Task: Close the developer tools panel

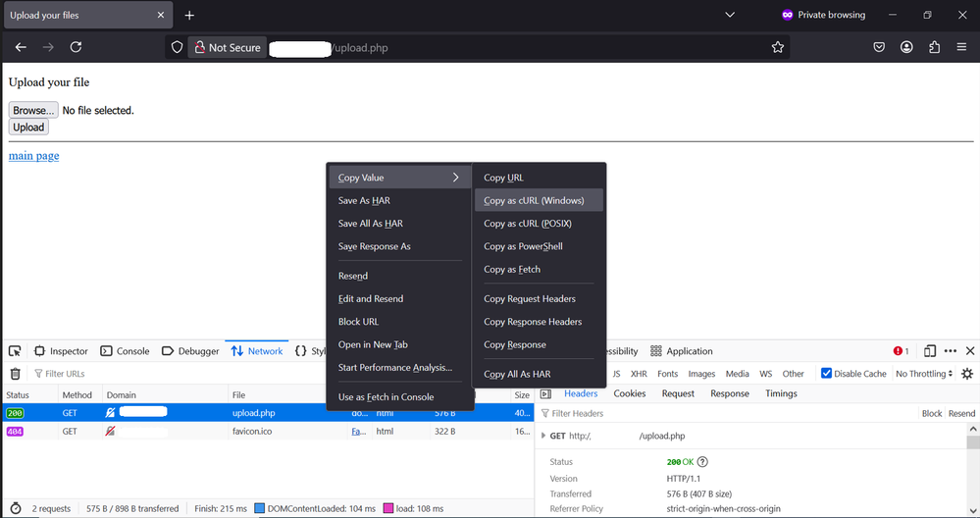Action: [970, 351]
